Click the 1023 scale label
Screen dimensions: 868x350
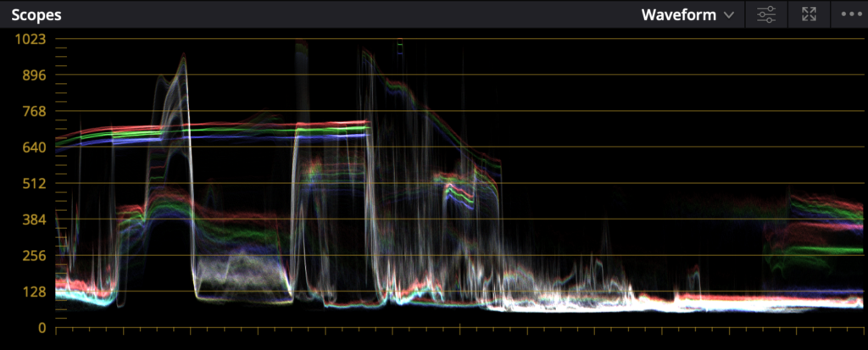click(31, 39)
